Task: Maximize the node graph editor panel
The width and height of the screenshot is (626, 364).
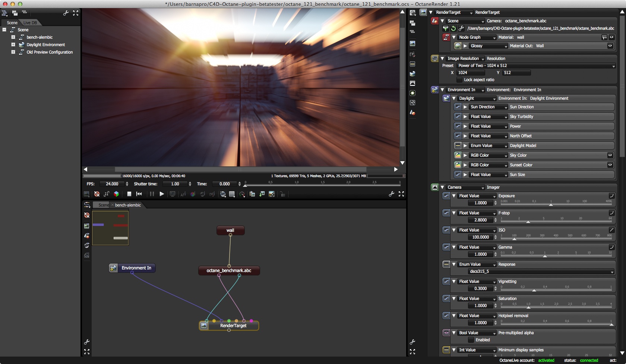Action: point(87,351)
